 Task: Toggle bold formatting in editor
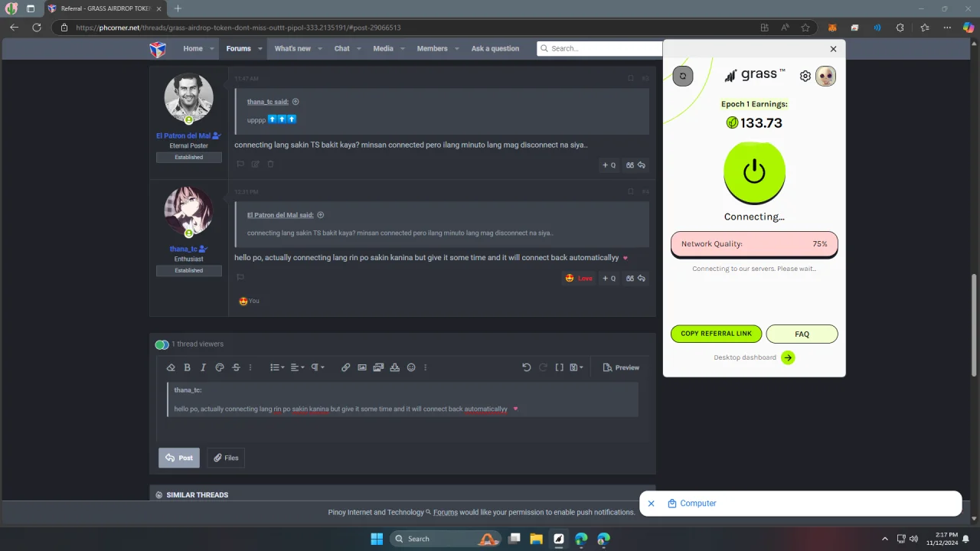pos(187,367)
